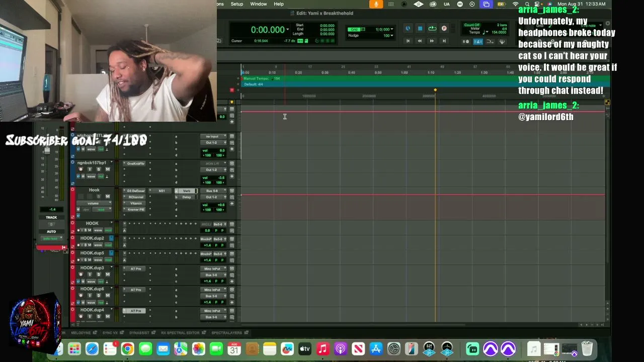
Task: Click the Delay send on Hook track
Action: pos(187,197)
